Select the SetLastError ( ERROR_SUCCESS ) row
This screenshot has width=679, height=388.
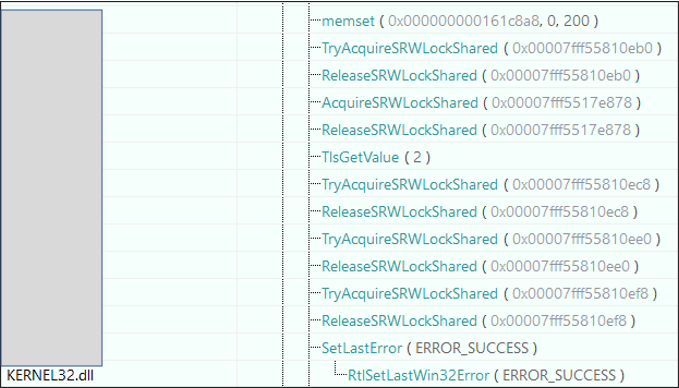tap(429, 348)
